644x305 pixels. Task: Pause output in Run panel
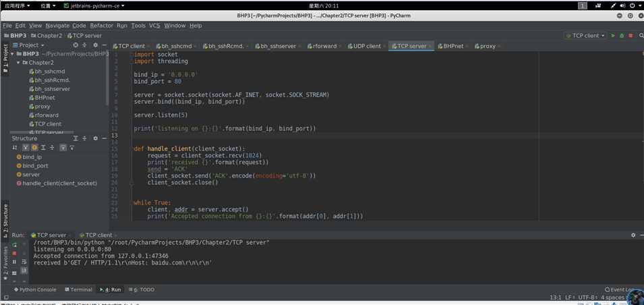coord(15,262)
